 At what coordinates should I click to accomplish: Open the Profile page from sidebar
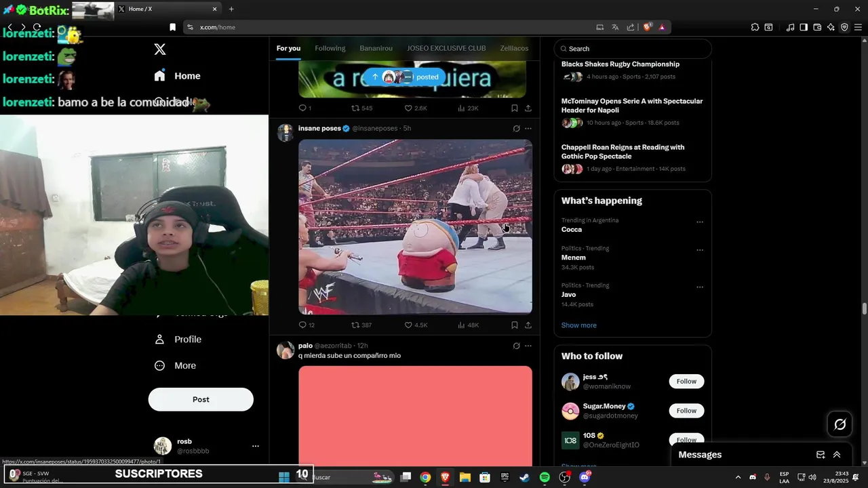pyautogui.click(x=178, y=339)
